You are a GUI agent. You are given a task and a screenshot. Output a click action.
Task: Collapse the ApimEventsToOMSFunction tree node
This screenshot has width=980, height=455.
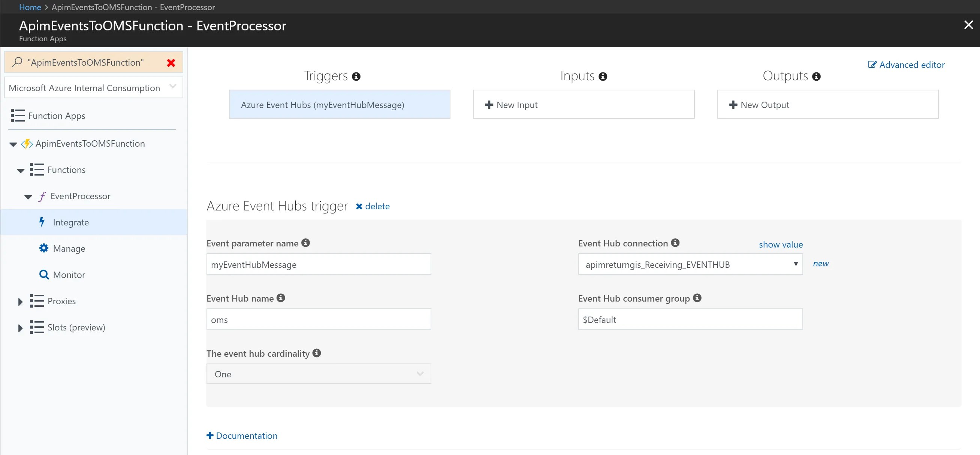[13, 144]
